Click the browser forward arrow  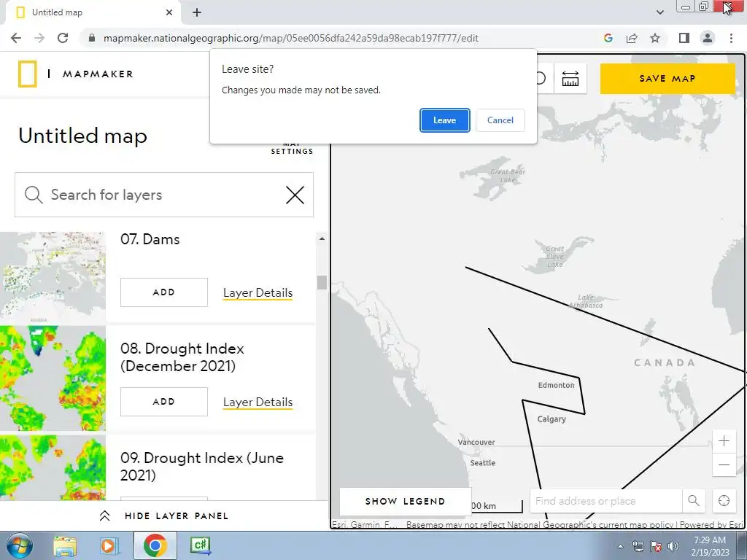(39, 38)
